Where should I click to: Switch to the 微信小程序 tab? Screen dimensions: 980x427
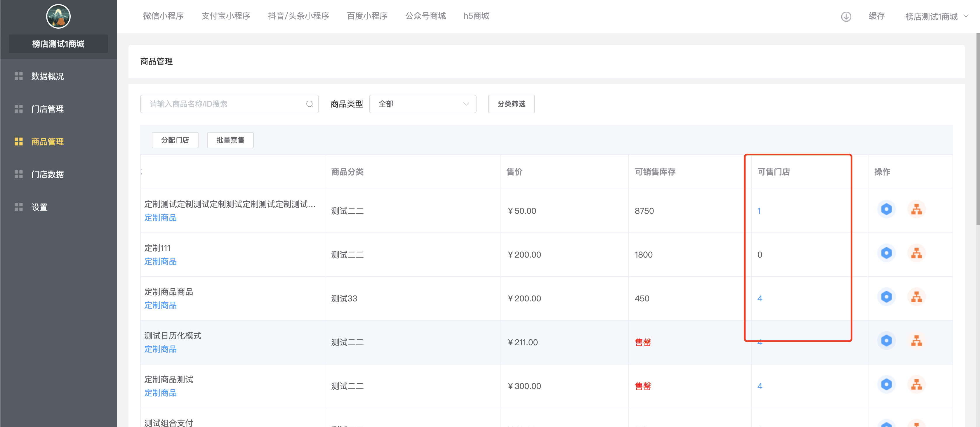(163, 16)
